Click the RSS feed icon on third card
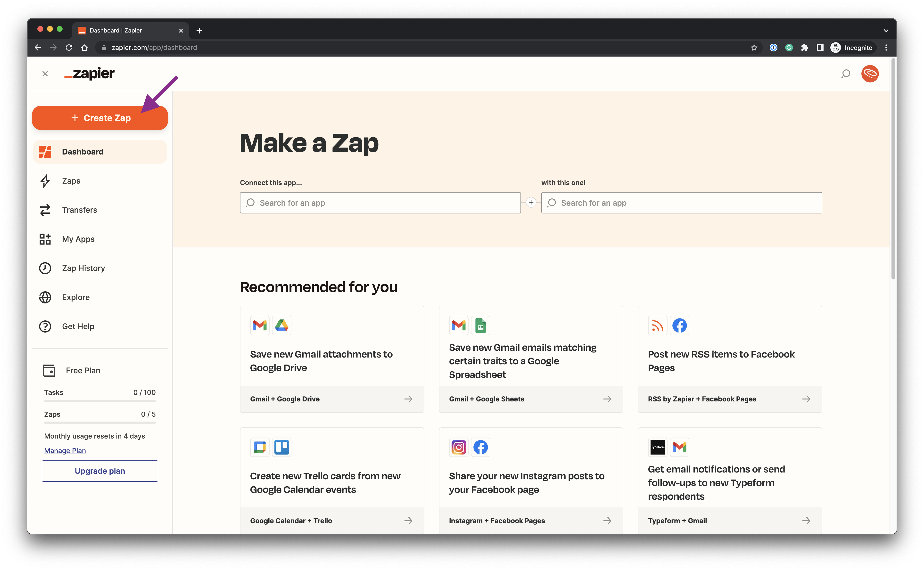This screenshot has height=570, width=924. pos(657,325)
